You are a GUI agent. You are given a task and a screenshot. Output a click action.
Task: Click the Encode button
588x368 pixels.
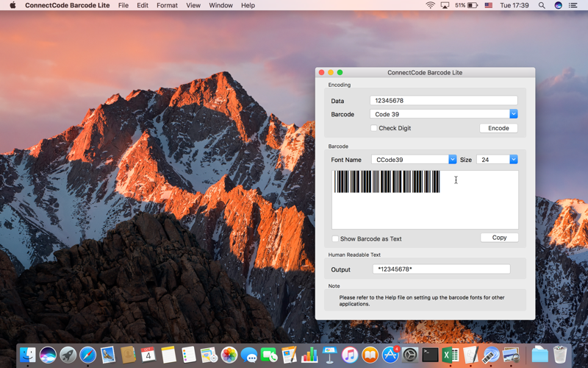(498, 128)
